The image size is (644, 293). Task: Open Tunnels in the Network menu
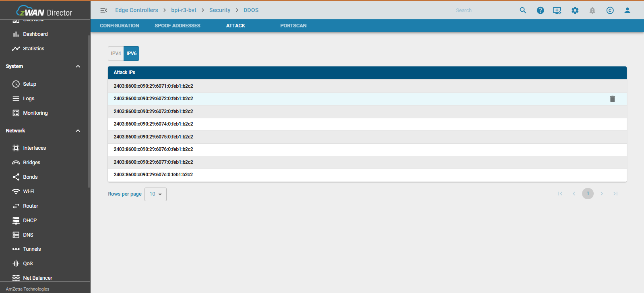(32, 249)
